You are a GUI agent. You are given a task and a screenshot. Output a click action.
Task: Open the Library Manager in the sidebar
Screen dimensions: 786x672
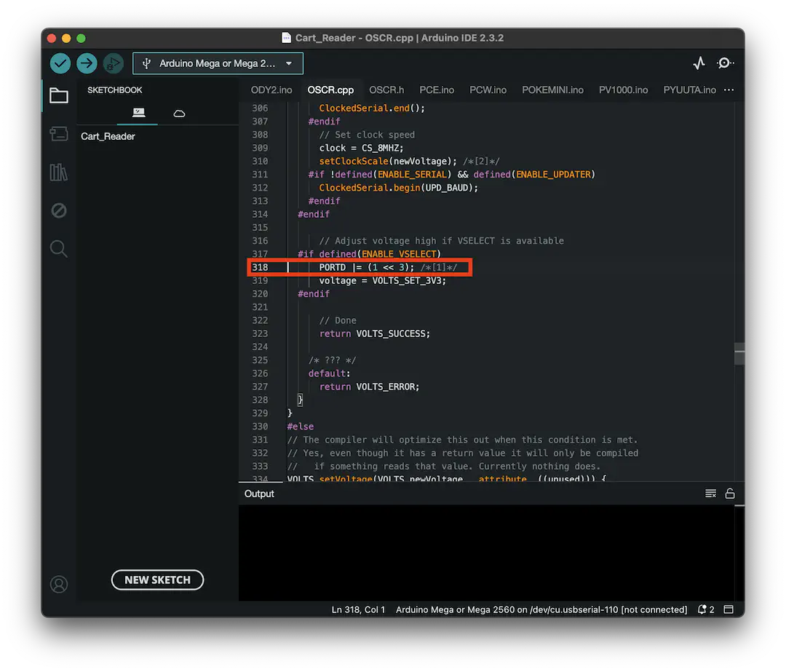coord(59,173)
